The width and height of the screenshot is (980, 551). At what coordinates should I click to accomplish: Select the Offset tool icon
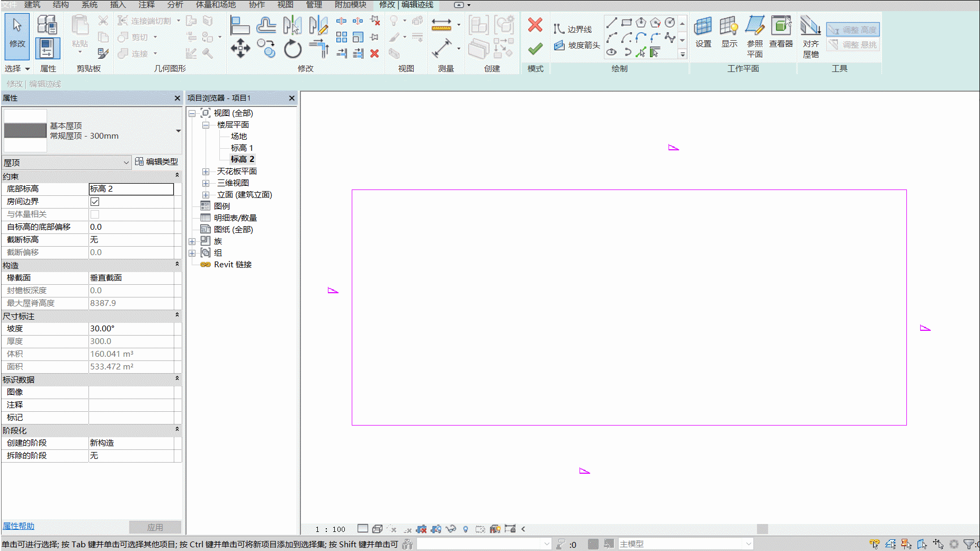tap(266, 25)
